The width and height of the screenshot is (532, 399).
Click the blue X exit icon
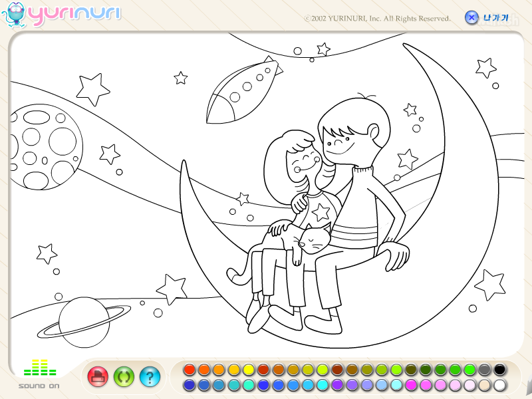471,17
